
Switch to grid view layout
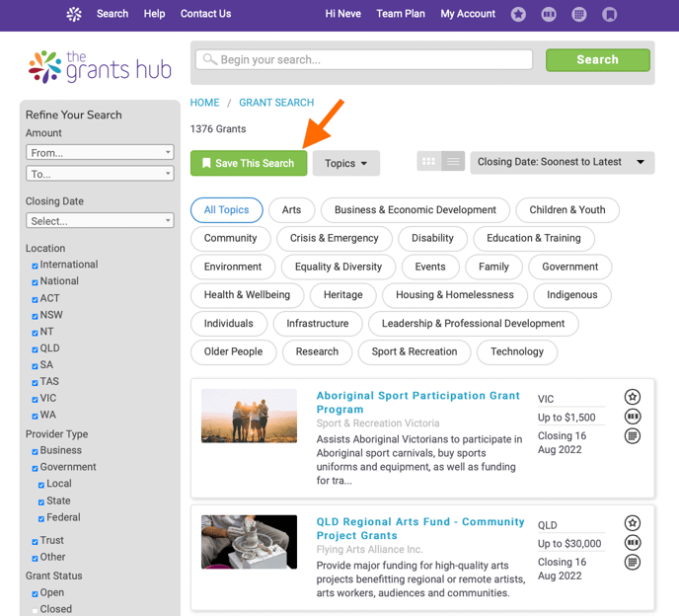pyautogui.click(x=428, y=162)
